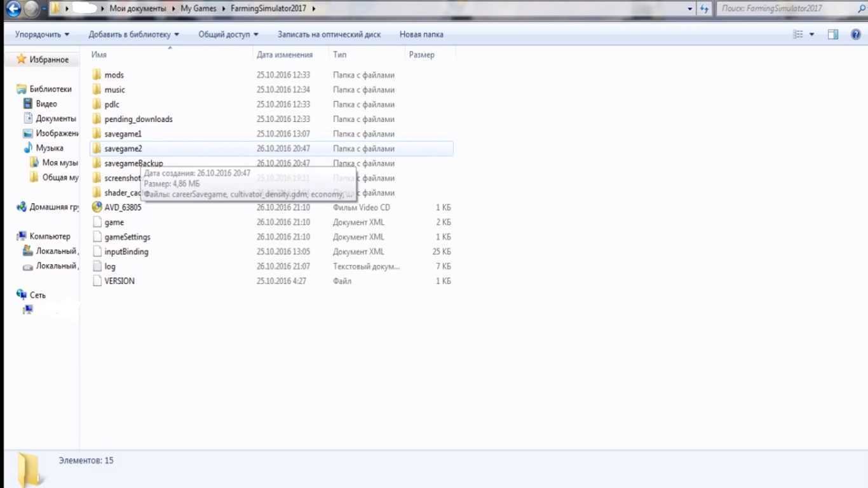The width and height of the screenshot is (868, 488).
Task: Open the Общий доступ menu
Action: coord(228,34)
